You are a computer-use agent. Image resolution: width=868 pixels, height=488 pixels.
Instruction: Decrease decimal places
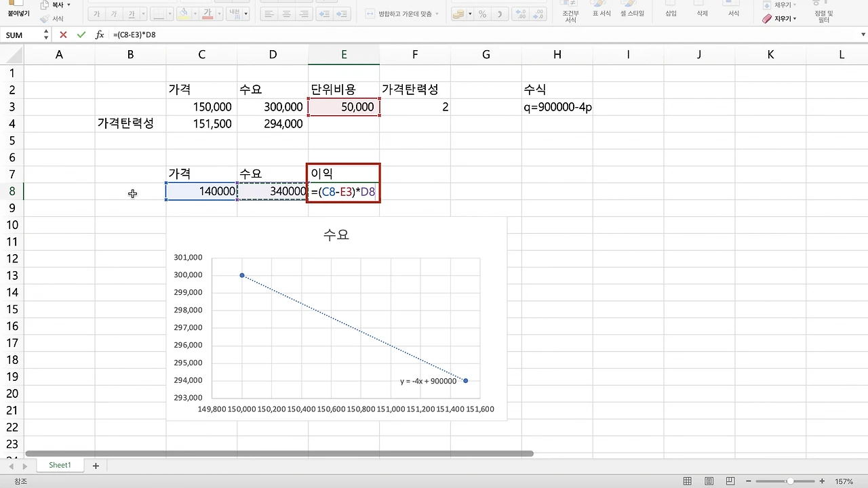click(539, 14)
